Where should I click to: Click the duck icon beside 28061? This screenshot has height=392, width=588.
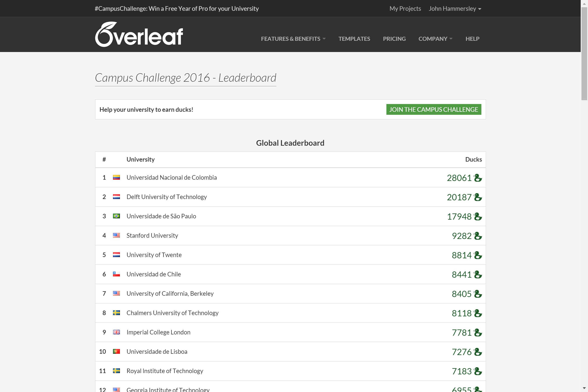pyautogui.click(x=478, y=178)
